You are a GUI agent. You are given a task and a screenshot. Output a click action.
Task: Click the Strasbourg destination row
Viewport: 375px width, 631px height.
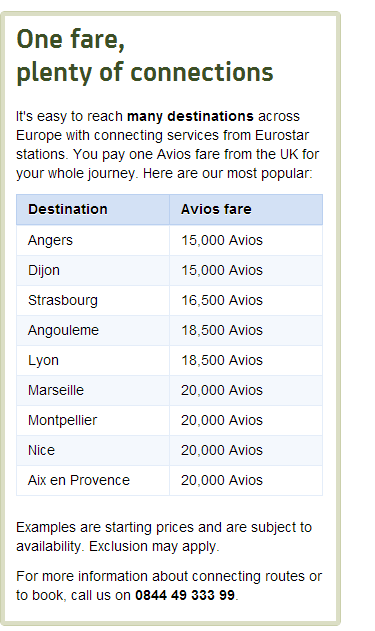[169, 300]
